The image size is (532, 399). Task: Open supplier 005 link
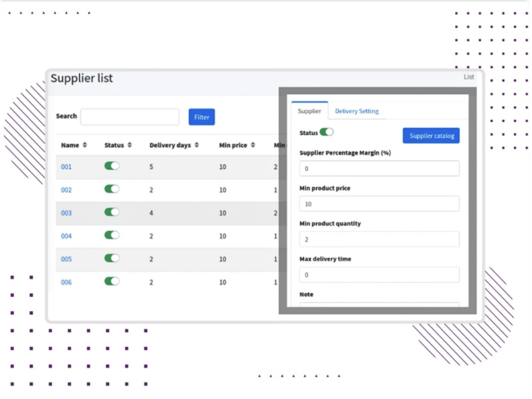pos(66,259)
